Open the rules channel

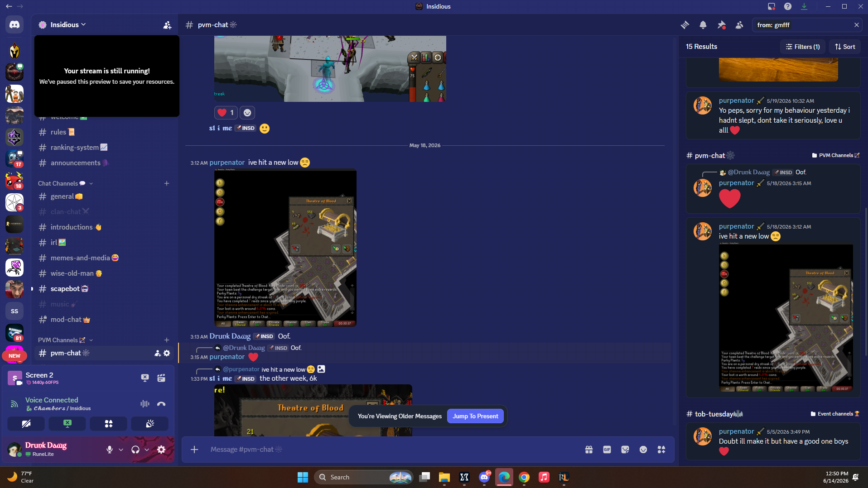(104, 132)
